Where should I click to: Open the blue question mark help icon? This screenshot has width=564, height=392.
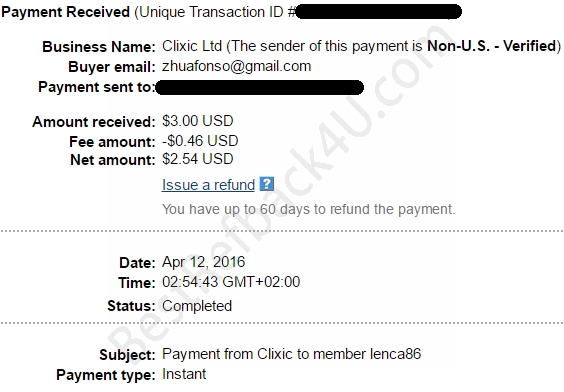pyautogui.click(x=267, y=184)
